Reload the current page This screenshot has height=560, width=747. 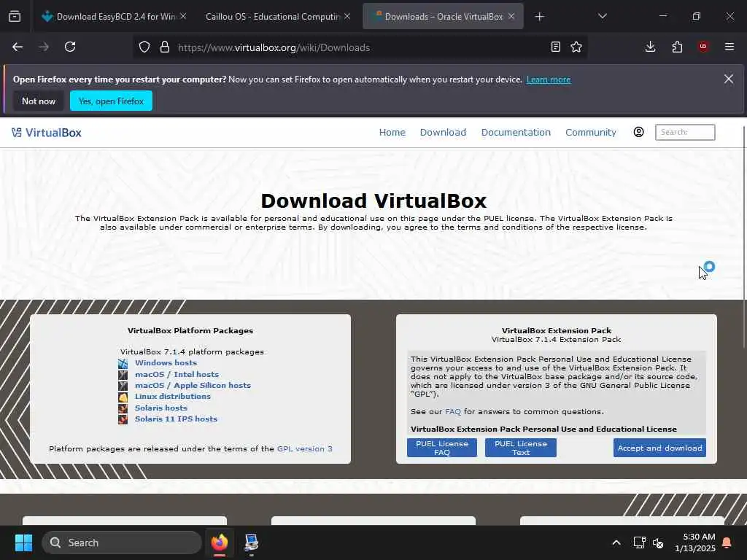(70, 47)
